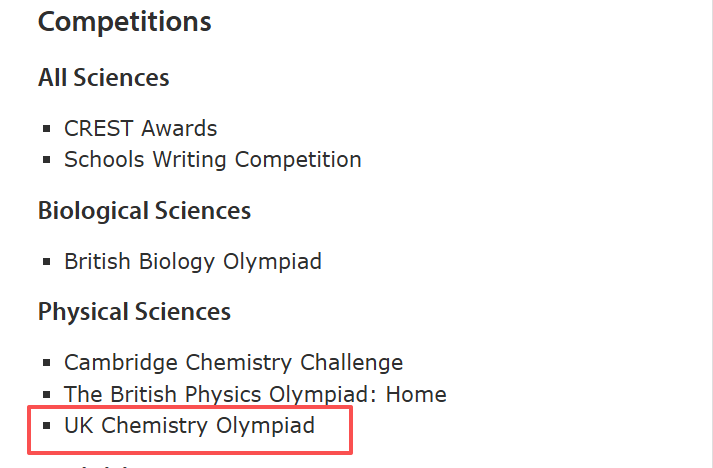713x468 pixels.
Task: Click the bullet beside Cambridge Chemistry Challenge
Action: click(46, 363)
